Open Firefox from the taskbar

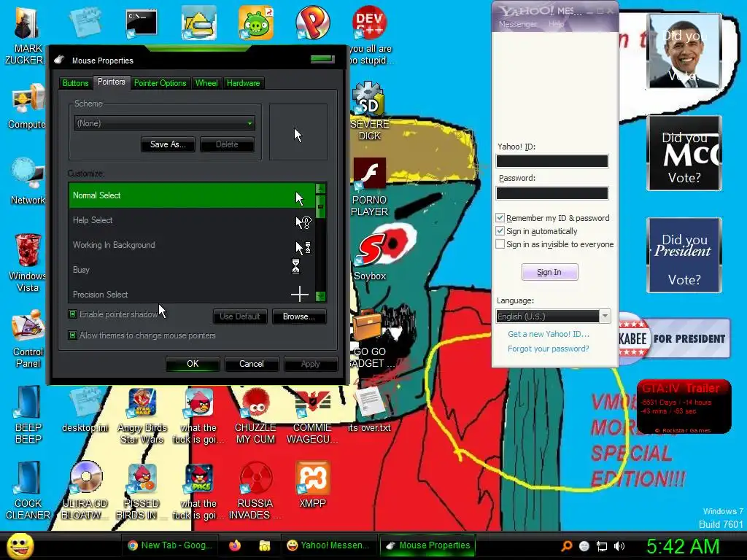click(235, 545)
